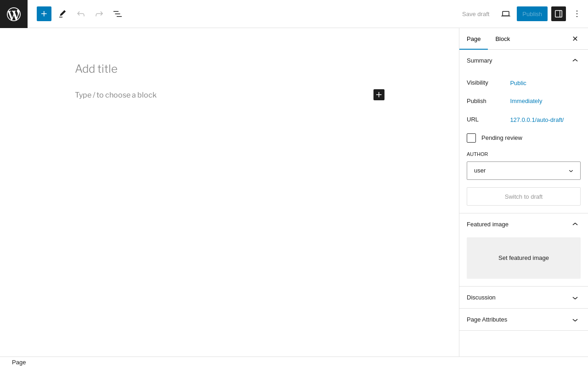Screen dimensions: 588x368
Task: Open the Document Overview list icon
Action: pyautogui.click(x=118, y=14)
